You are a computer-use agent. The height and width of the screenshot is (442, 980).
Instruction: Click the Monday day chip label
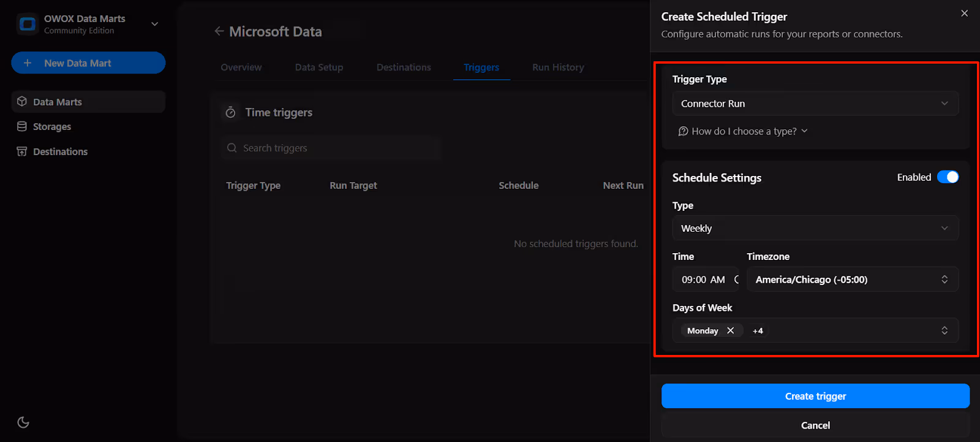[703, 331]
